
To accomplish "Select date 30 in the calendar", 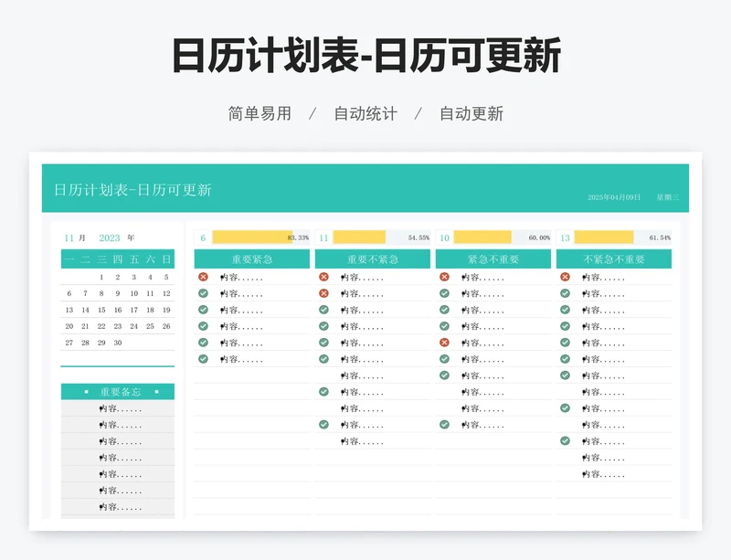I will point(118,343).
